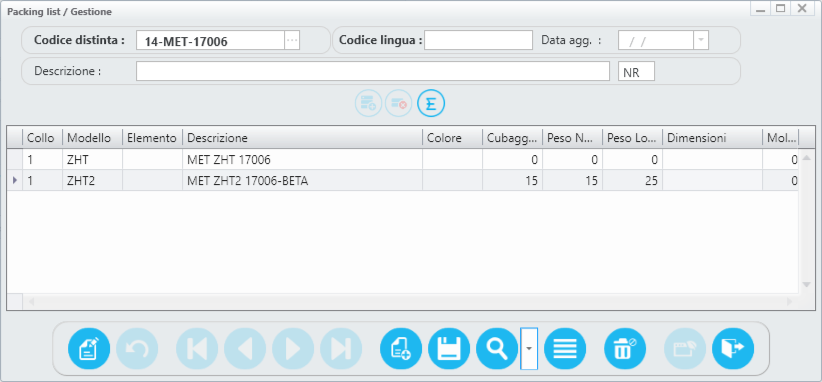Click the horizontal scrollbar right arrow
This screenshot has width=822, height=382.
click(789, 302)
